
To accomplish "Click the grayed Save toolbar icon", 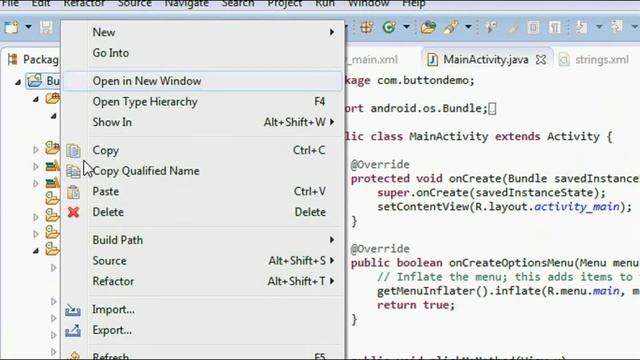I will (46, 27).
